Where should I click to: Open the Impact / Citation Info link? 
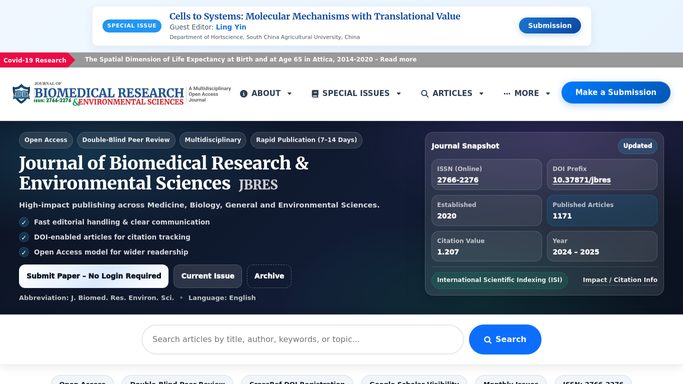(620, 280)
